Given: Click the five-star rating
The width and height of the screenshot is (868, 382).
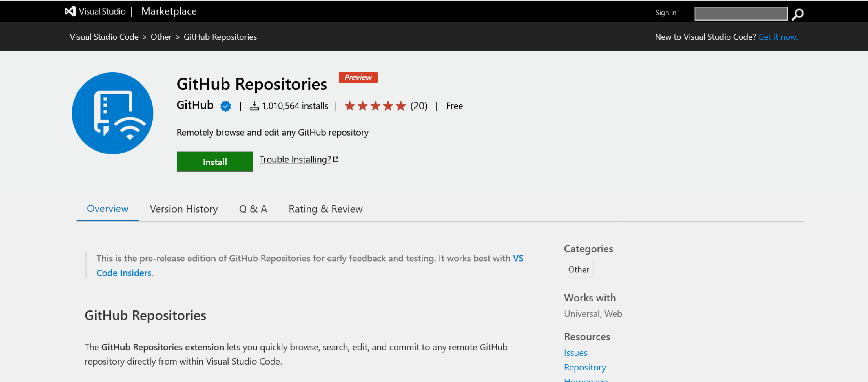Looking at the screenshot, I should tap(375, 106).
